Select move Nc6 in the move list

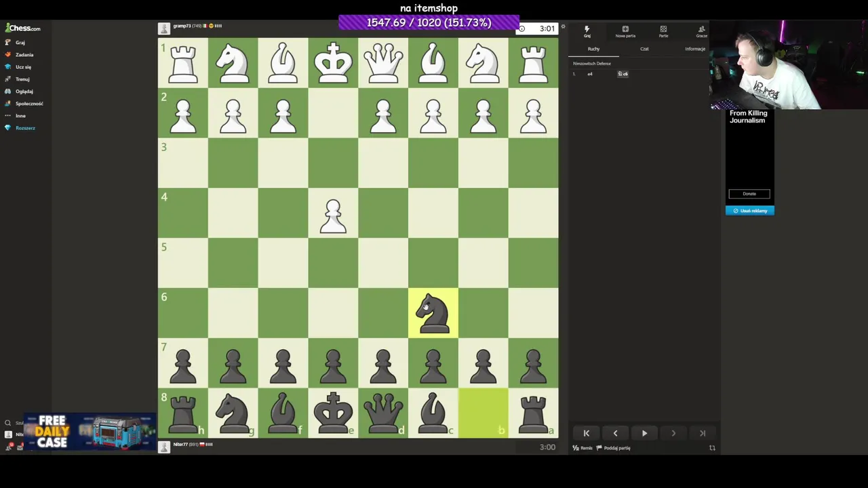click(623, 74)
